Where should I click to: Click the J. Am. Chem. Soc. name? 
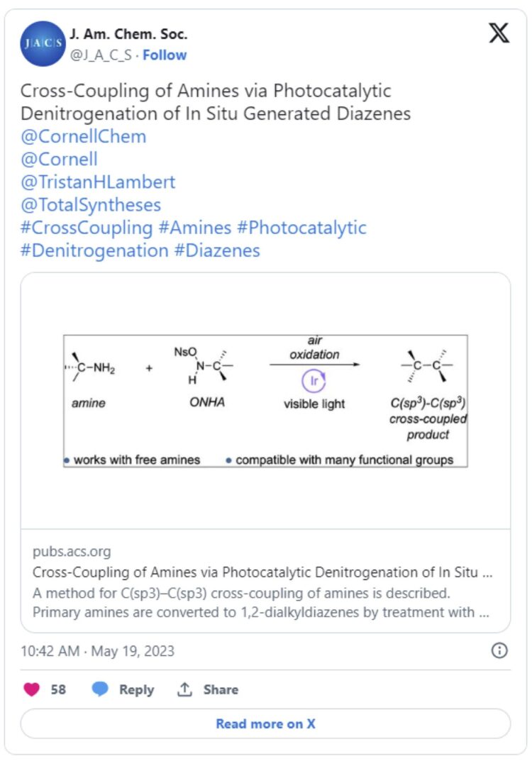pyautogui.click(x=128, y=34)
